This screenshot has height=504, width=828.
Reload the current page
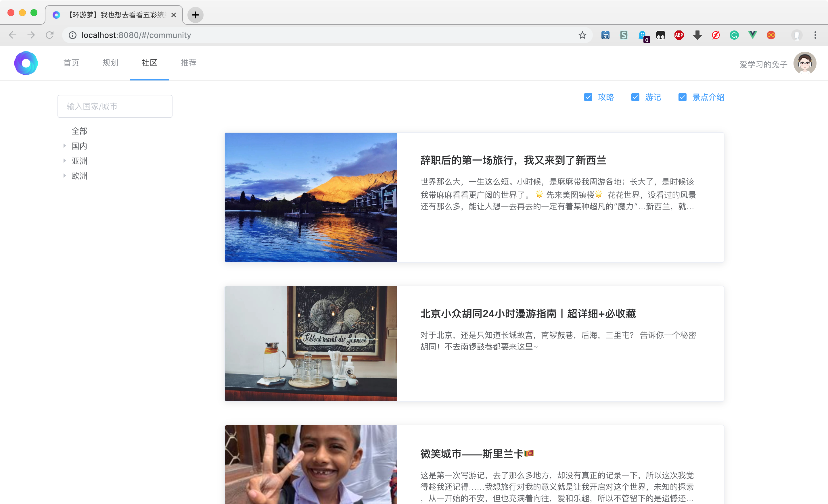click(x=50, y=35)
